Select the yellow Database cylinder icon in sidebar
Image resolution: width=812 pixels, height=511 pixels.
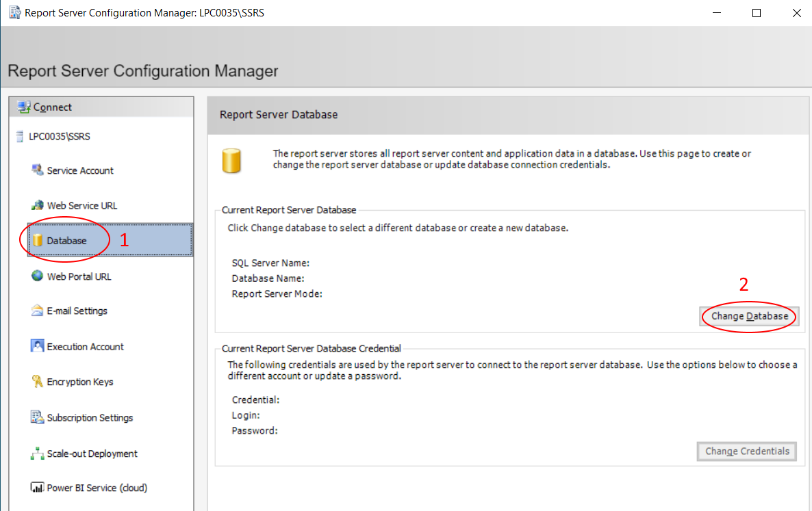click(38, 240)
